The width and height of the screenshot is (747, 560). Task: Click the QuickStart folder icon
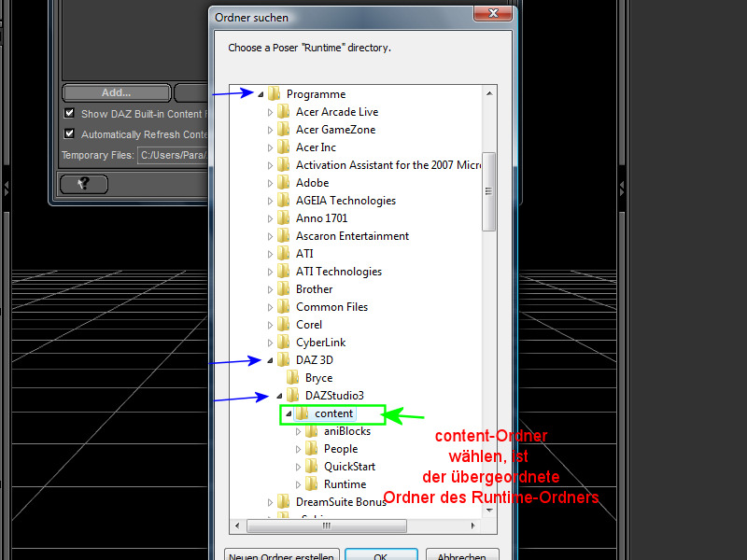(312, 466)
